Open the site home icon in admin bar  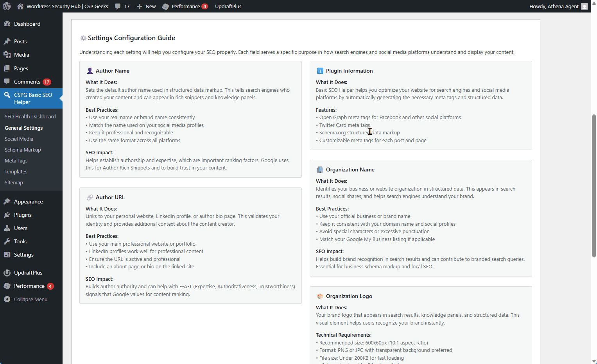click(20, 6)
